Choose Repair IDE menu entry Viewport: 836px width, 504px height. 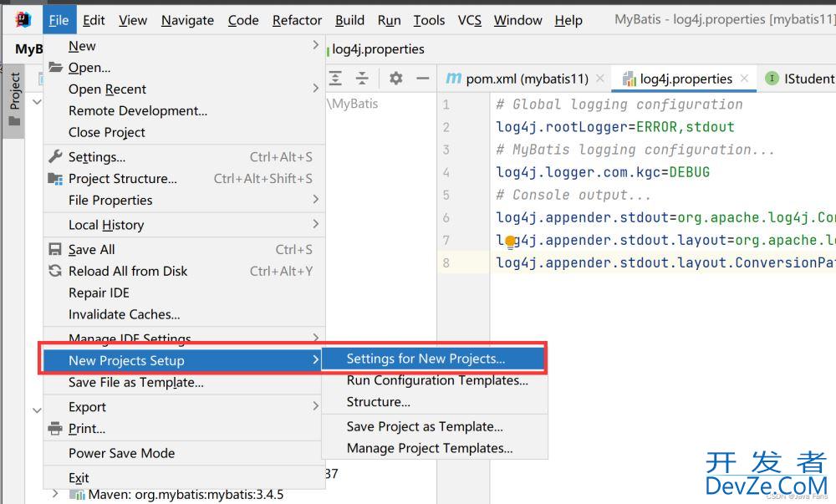(x=184, y=293)
